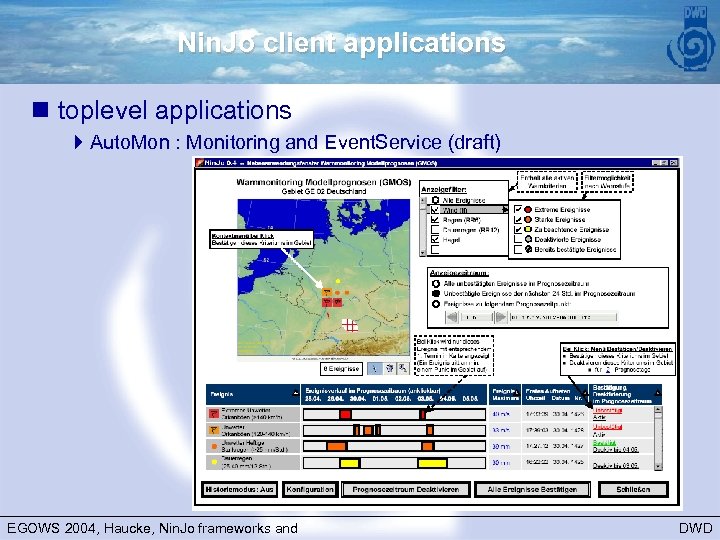Click last orange block in Unwetter Orkanböen timeline
Screen dimensions: 720x540
click(430, 430)
